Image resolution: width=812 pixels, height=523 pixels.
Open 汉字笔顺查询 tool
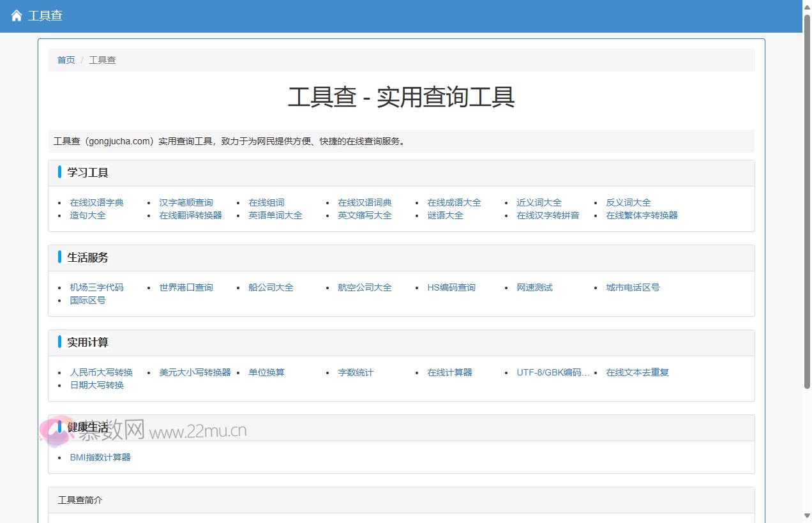tap(186, 202)
